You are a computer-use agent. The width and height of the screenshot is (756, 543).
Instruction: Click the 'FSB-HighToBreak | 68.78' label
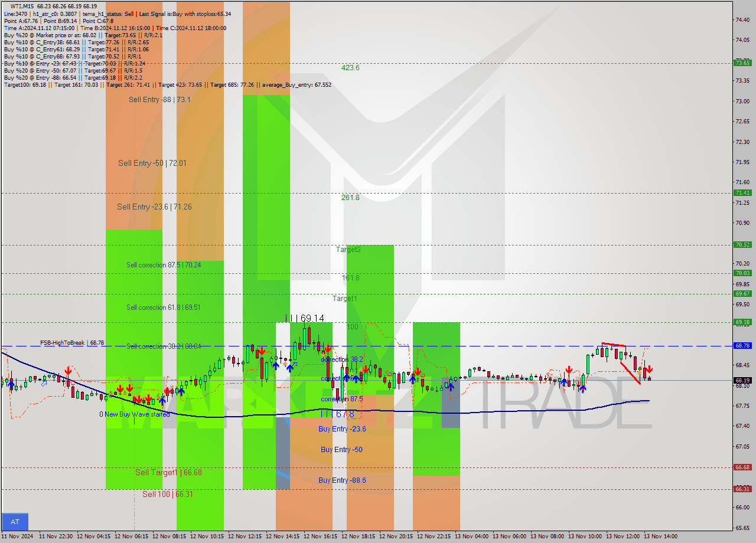[72, 342]
